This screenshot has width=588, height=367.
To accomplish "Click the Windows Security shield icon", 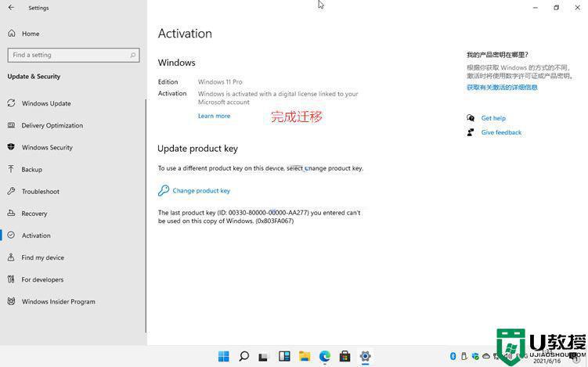I will (11, 147).
